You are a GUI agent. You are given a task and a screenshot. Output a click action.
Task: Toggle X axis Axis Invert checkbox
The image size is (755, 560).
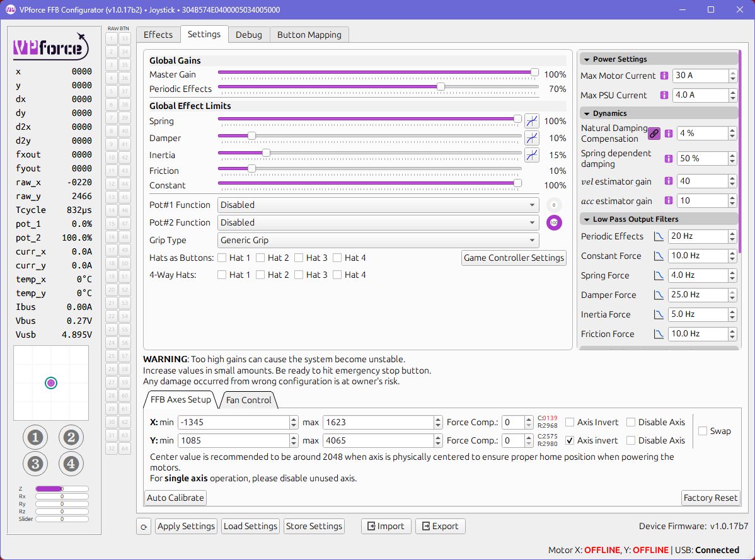tap(570, 422)
